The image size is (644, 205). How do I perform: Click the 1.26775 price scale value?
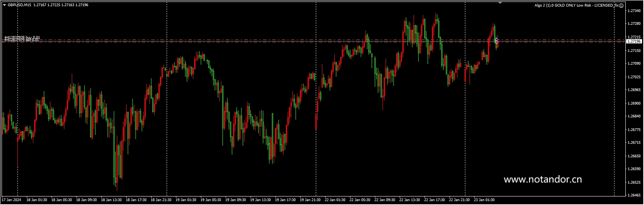tap(634, 129)
